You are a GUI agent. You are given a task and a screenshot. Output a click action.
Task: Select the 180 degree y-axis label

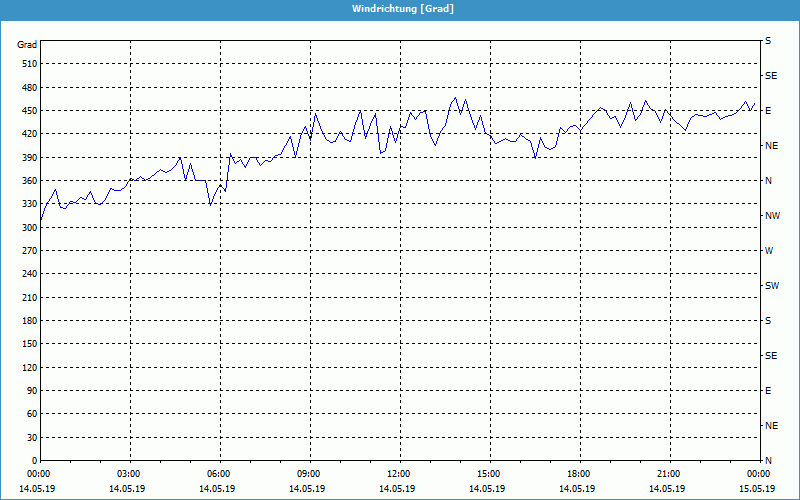tap(27, 321)
